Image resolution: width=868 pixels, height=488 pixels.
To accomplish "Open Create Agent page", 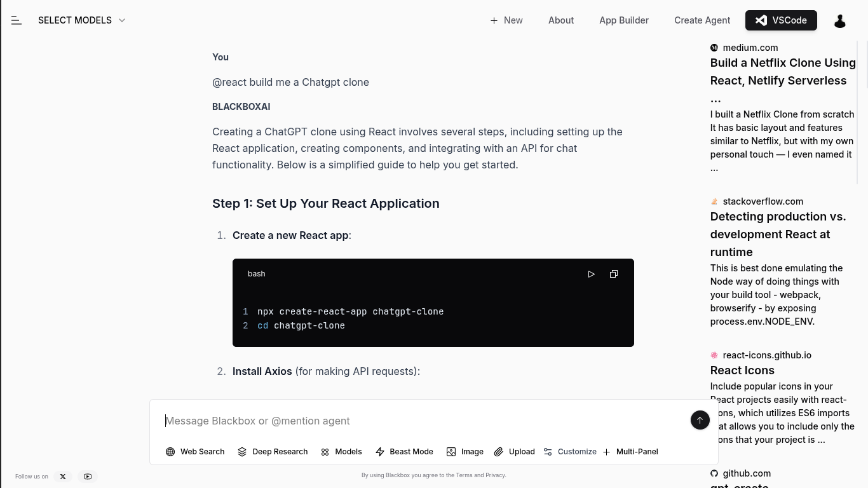I will pos(702,20).
